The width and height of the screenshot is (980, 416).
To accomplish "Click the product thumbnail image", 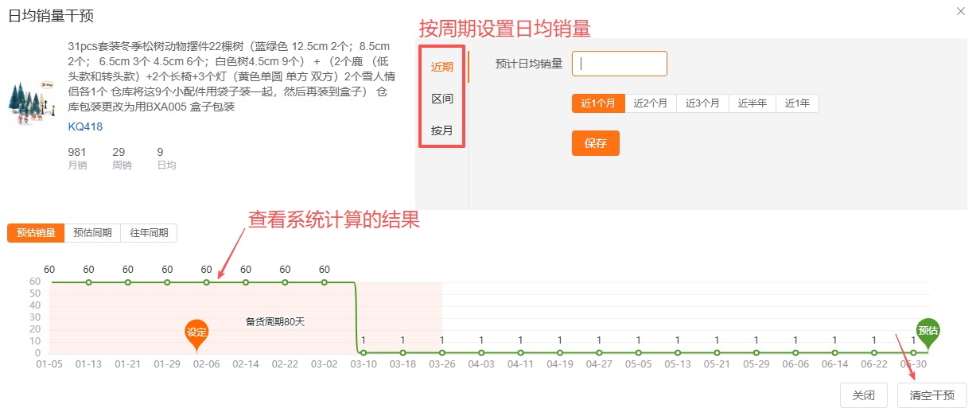I will (x=31, y=103).
